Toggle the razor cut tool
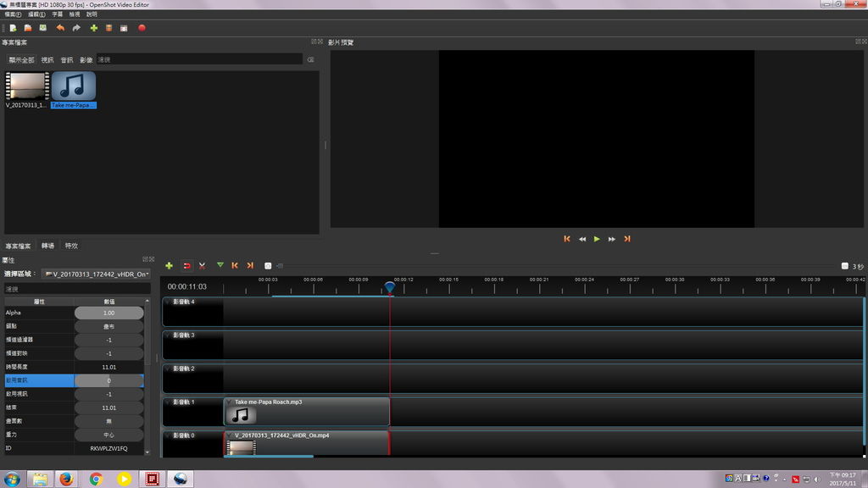The height and width of the screenshot is (488, 868). (202, 265)
